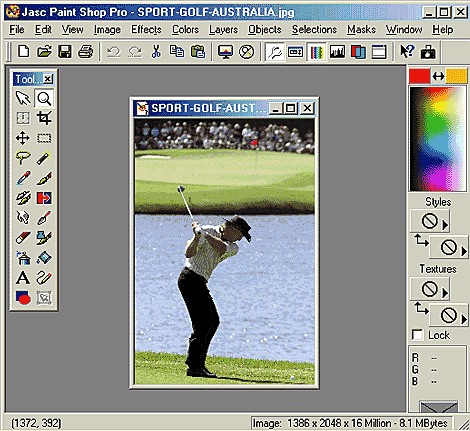This screenshot has width=470, height=431.
Task: Close the Tool palette window
Action: click(48, 79)
